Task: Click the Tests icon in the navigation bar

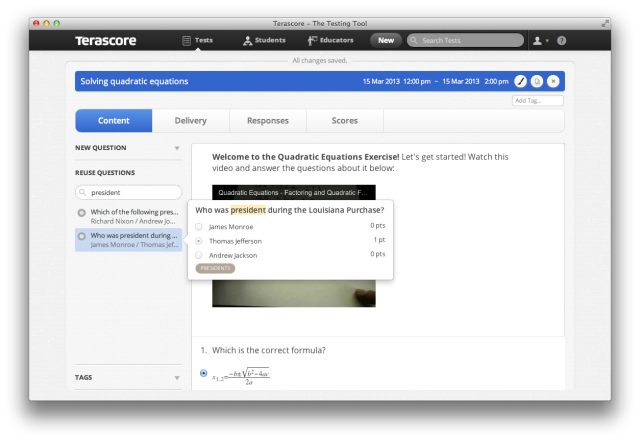Action: [186, 40]
